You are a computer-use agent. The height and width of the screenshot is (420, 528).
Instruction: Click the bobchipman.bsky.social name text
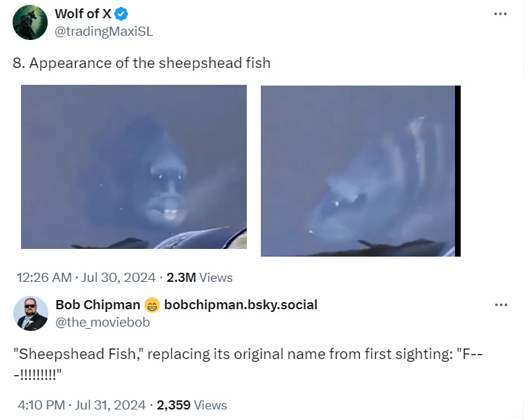point(241,305)
